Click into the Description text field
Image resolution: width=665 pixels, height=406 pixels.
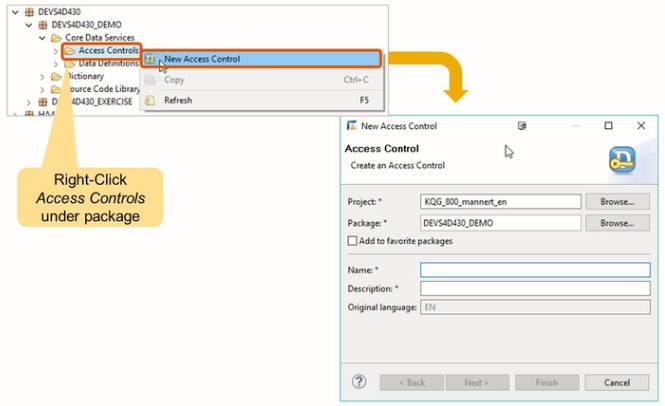tap(535, 288)
